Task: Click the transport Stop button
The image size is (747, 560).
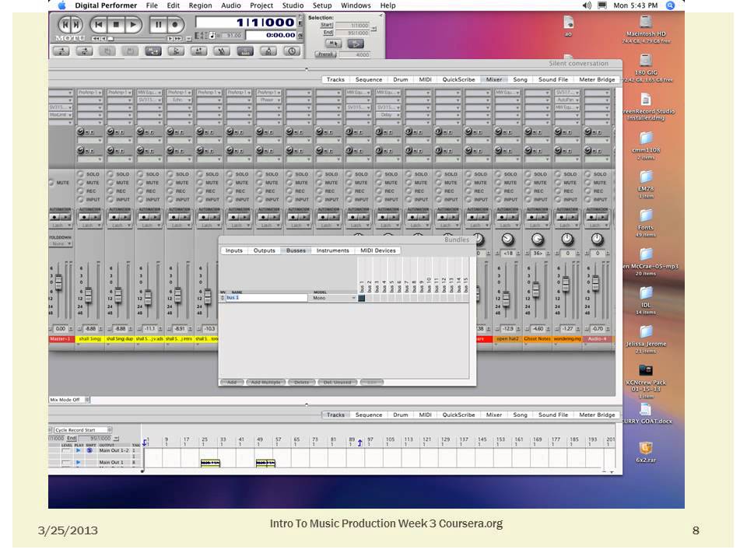Action: [116, 24]
